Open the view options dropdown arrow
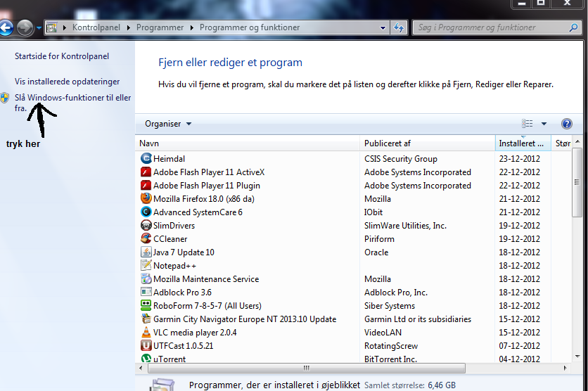Image resolution: width=588 pixels, height=391 pixels. click(x=544, y=124)
